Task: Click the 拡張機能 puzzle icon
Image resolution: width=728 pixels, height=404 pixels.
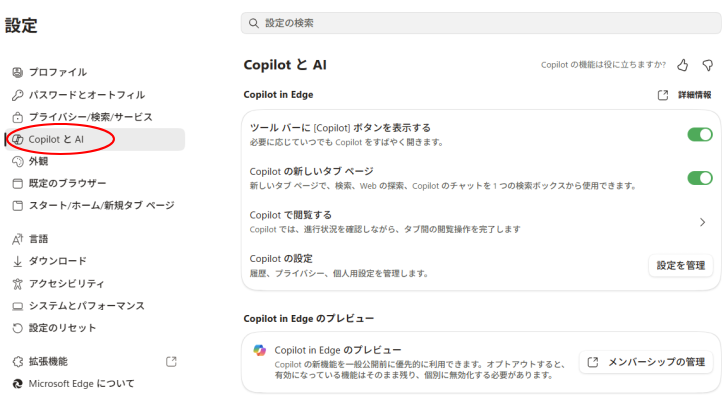Action: pos(18,362)
